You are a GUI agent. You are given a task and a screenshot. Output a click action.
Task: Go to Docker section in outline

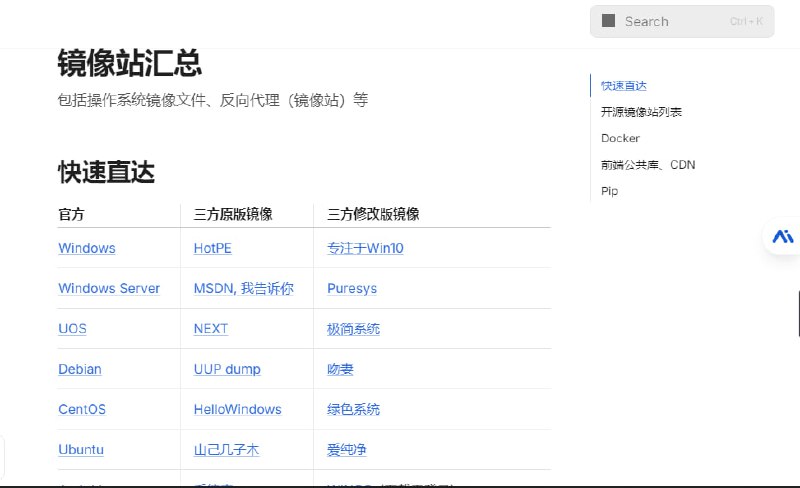coord(620,138)
